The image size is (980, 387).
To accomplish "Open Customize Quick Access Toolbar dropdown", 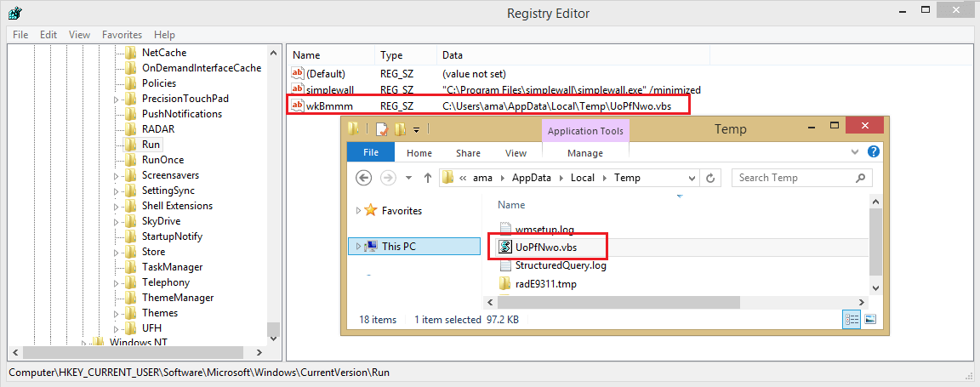I will click(x=415, y=129).
